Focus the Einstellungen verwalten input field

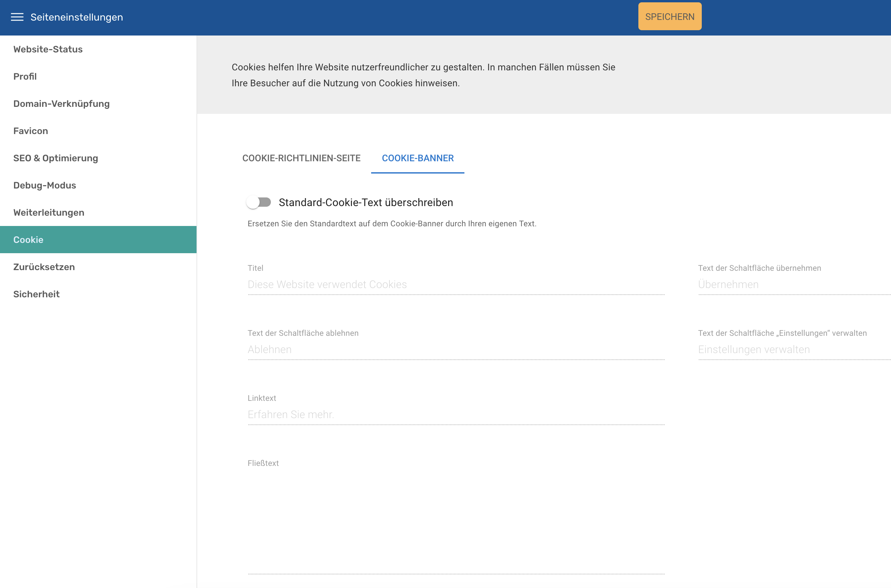(x=794, y=349)
